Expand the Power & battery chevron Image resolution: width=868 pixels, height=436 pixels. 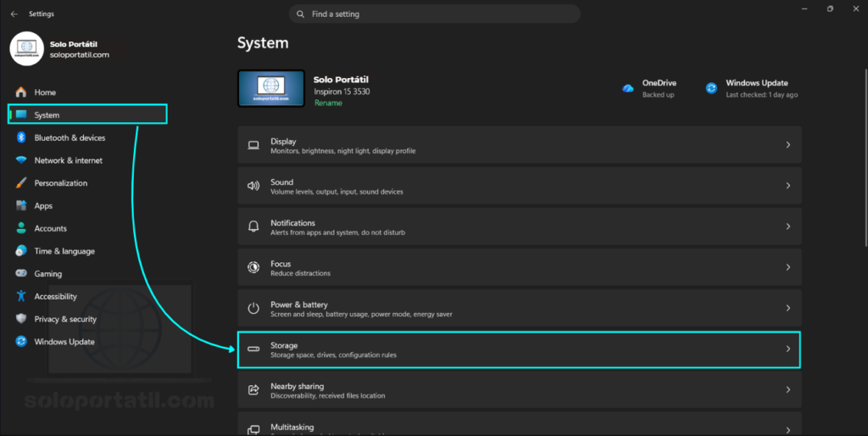pyautogui.click(x=788, y=308)
